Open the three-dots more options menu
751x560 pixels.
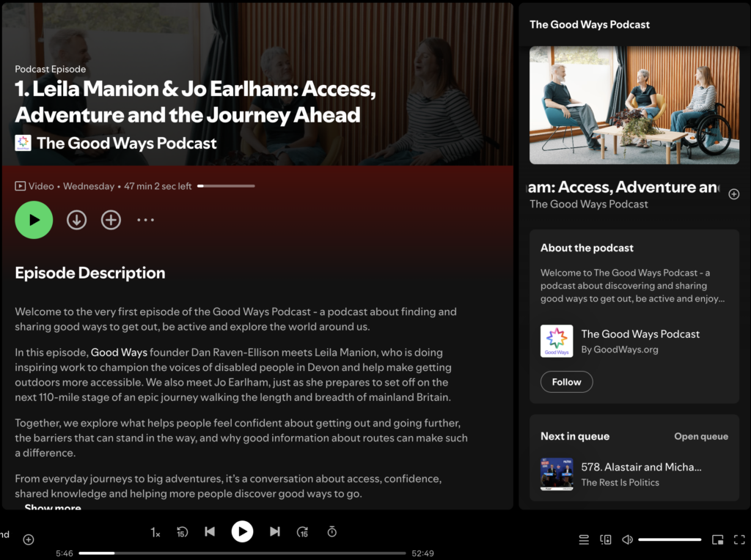tap(146, 220)
